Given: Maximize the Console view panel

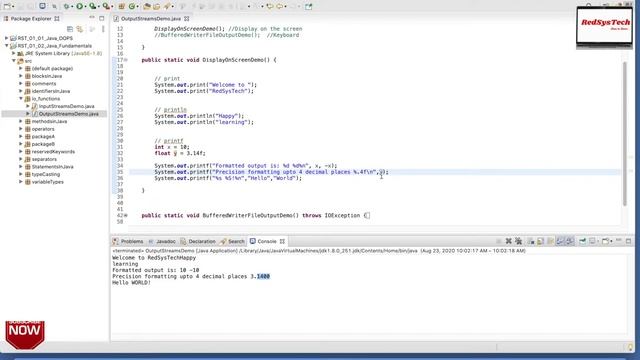Looking at the screenshot, I should 629,241.
